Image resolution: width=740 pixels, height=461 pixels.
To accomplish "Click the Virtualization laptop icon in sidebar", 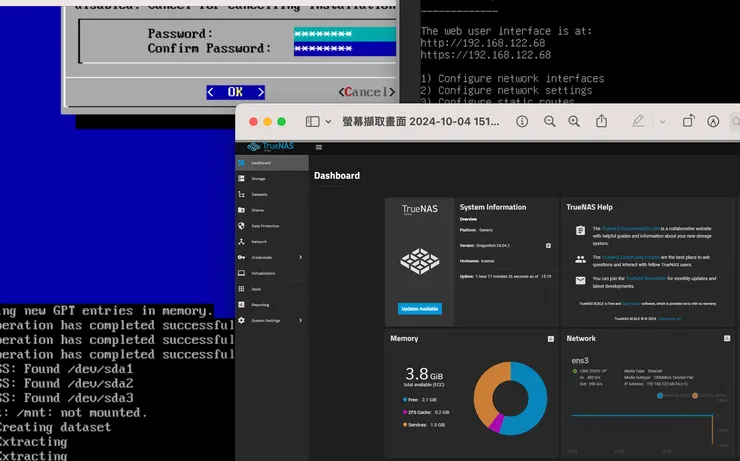I will (x=242, y=273).
